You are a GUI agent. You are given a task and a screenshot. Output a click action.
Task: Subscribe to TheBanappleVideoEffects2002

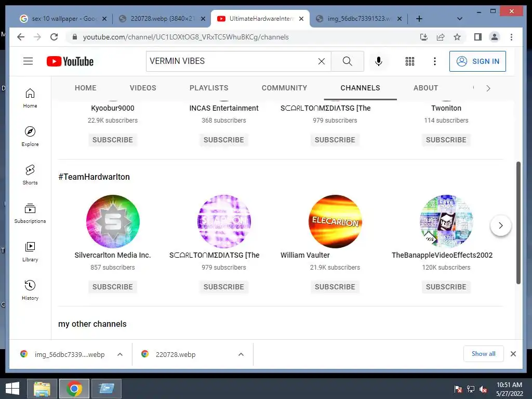click(446, 287)
